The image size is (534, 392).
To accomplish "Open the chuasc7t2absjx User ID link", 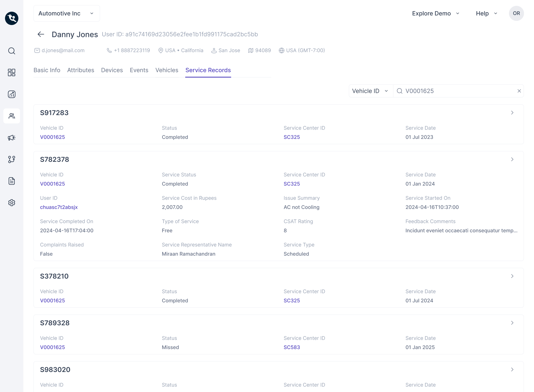I will tap(59, 207).
